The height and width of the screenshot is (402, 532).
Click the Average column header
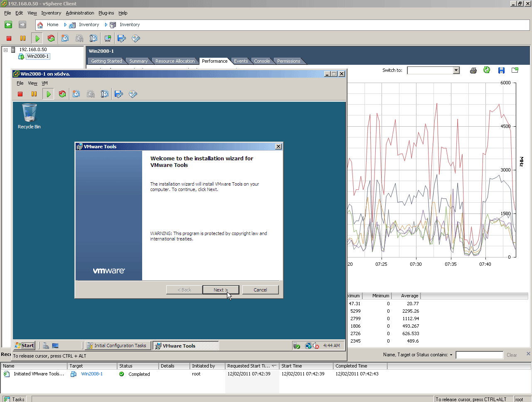tap(406, 296)
